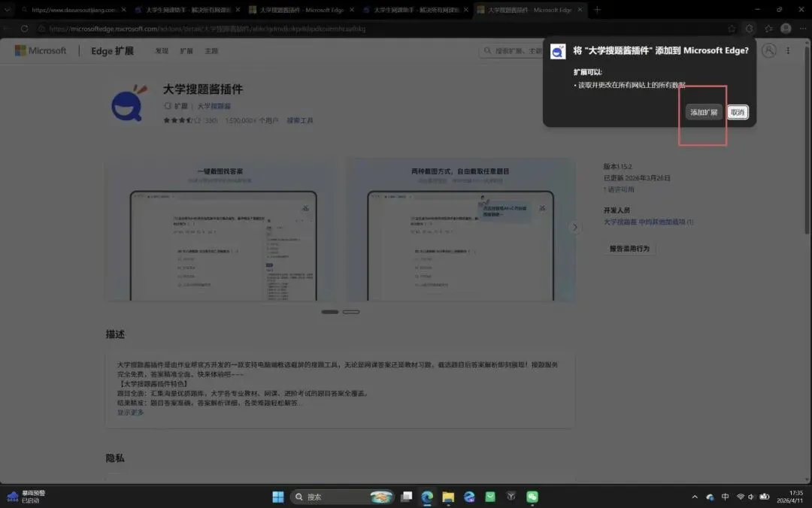Select the first carousel indicator dot
This screenshot has height=508, width=812.
coord(330,312)
